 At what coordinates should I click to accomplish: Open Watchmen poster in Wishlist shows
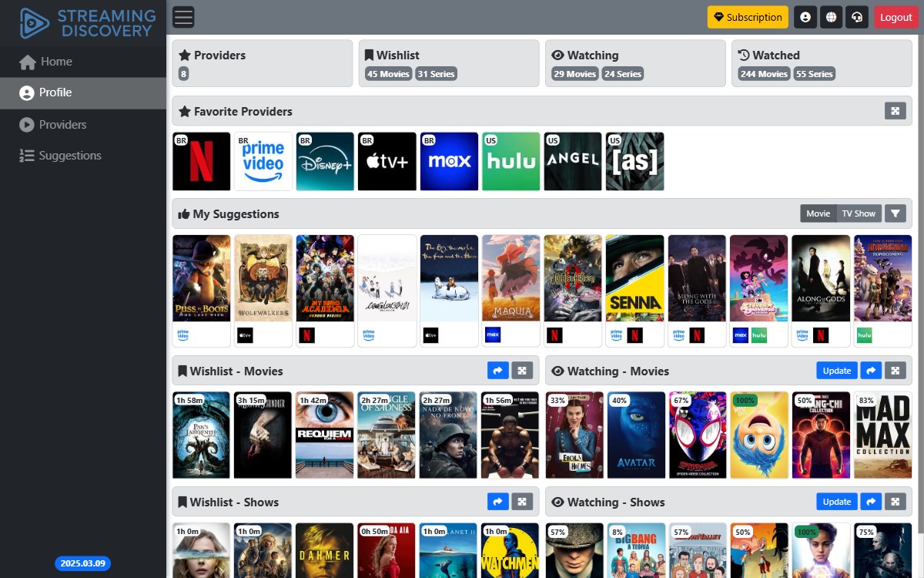511,550
